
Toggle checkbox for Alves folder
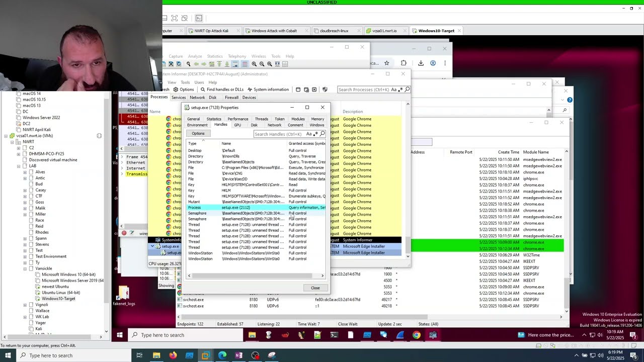pyautogui.click(x=31, y=172)
